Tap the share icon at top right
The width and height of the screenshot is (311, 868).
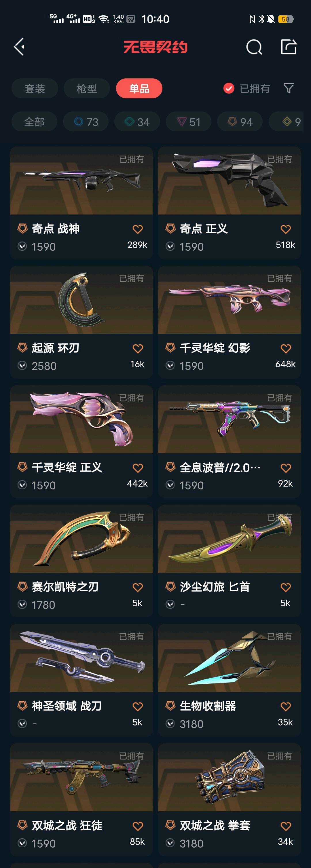(289, 47)
